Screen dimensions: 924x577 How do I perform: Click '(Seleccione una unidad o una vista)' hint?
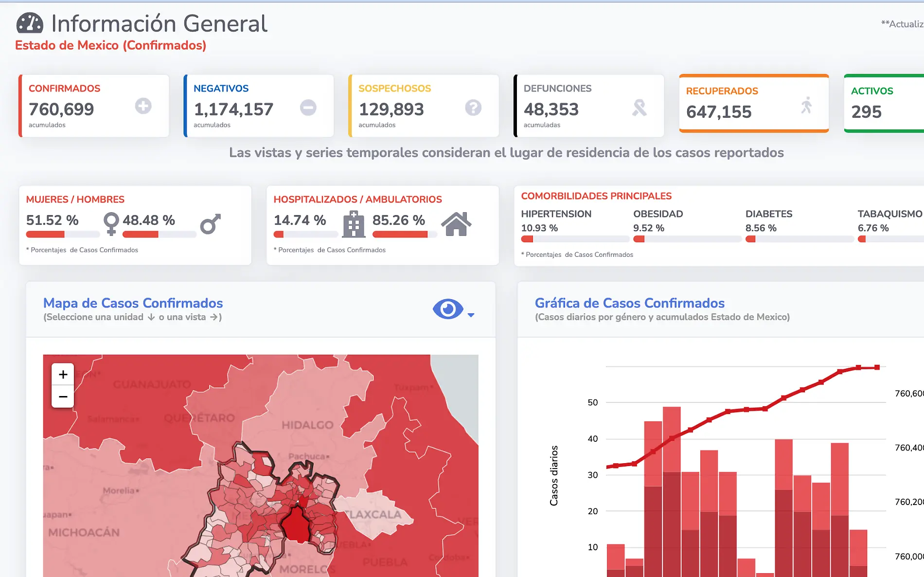133,317
